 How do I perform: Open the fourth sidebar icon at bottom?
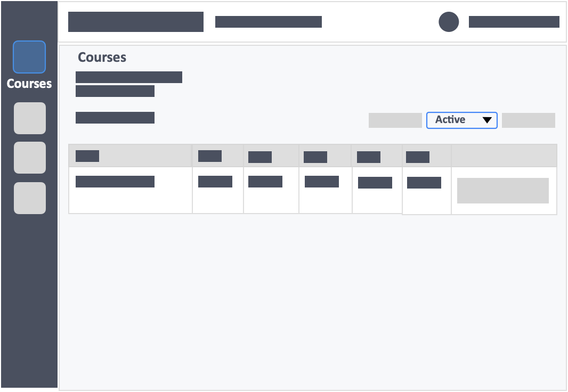coord(30,198)
